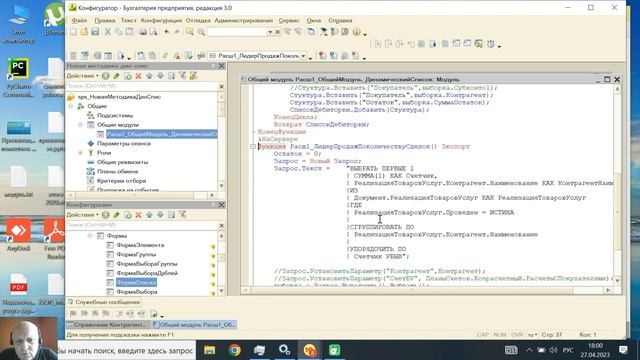Select Общие реквизиты tree item

click(122, 162)
